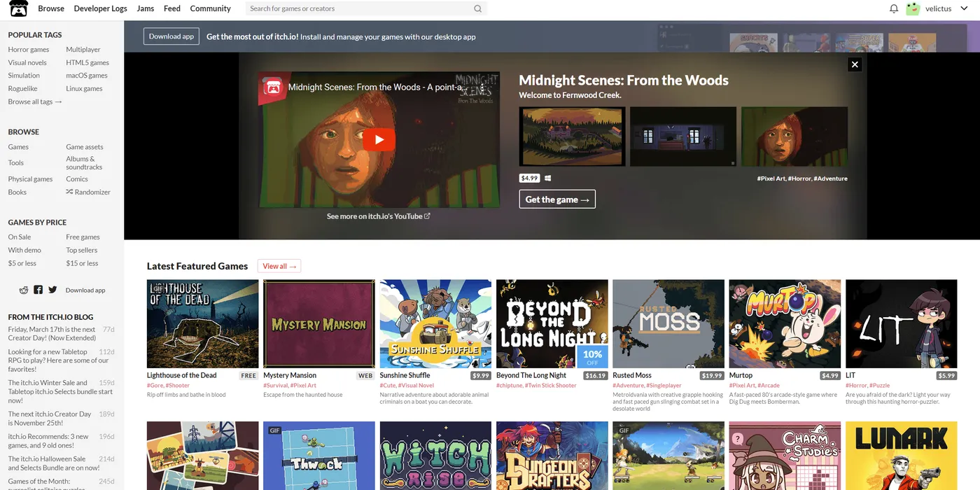Close the featured video banner
980x490 pixels.
(854, 64)
